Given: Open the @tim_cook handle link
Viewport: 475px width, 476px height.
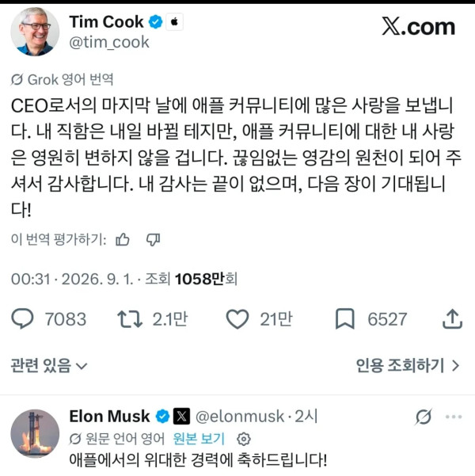Looking at the screenshot, I should point(109,42).
